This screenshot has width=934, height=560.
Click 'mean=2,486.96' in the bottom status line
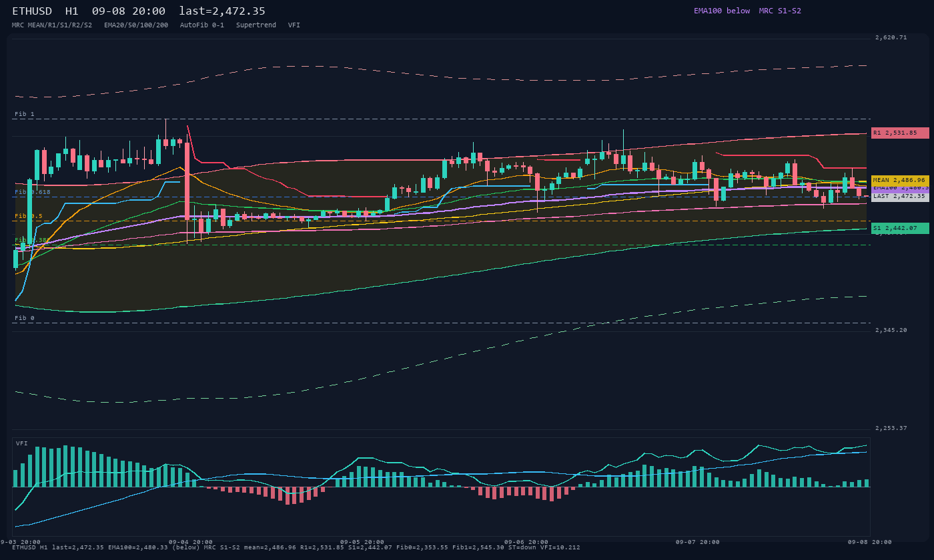coord(270,548)
